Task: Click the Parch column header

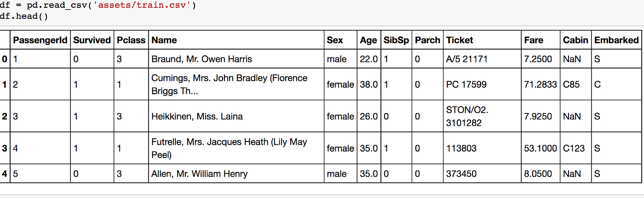Action: [427, 40]
